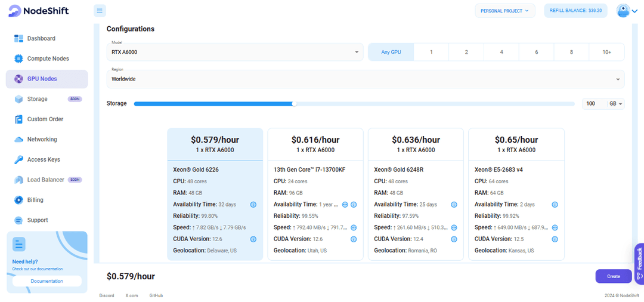
Task: Click the GPU Nodes sidebar icon
Action: click(18, 79)
